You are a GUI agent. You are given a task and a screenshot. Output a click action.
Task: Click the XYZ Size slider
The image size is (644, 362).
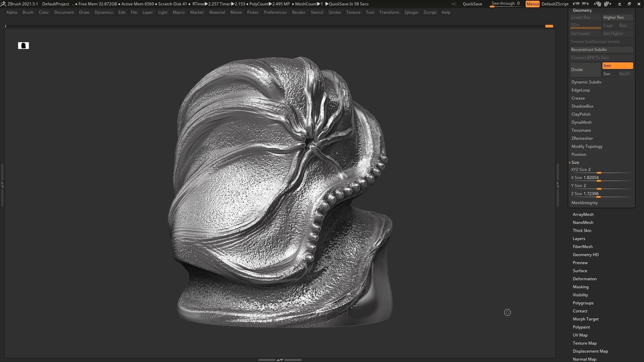pos(601,170)
